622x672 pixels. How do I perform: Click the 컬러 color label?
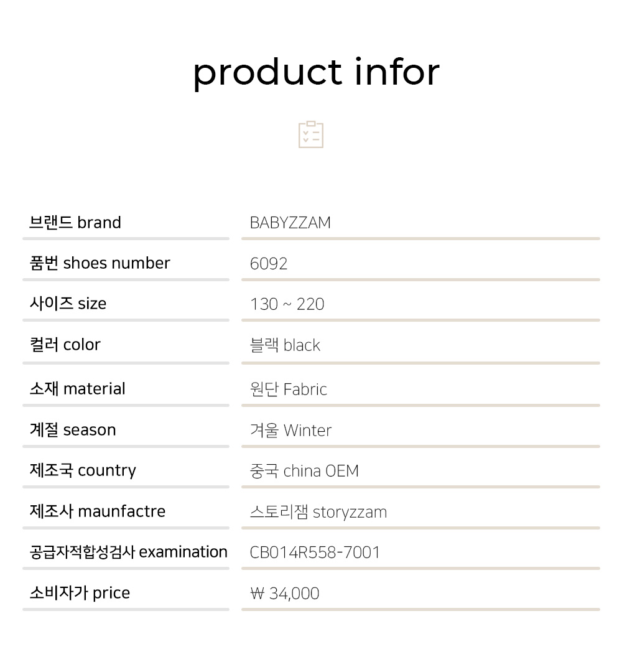[x=65, y=345]
